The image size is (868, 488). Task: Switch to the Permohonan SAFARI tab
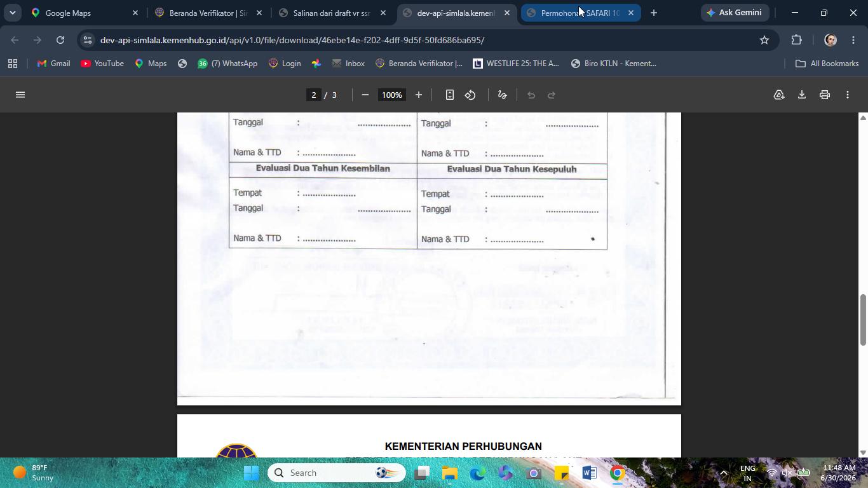pyautogui.click(x=580, y=13)
